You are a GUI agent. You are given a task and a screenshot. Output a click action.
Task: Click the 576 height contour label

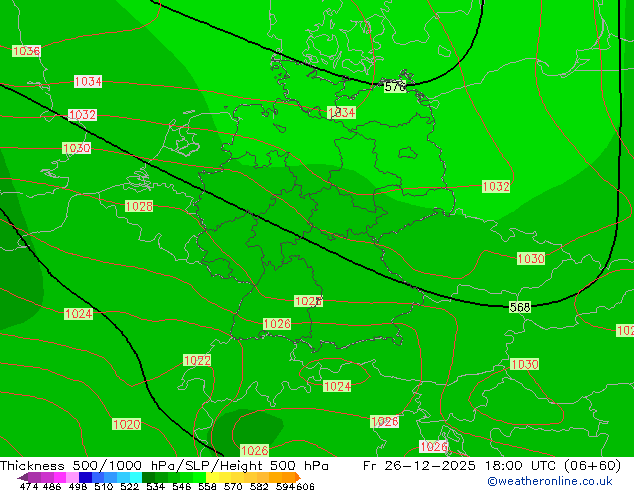tap(395, 87)
